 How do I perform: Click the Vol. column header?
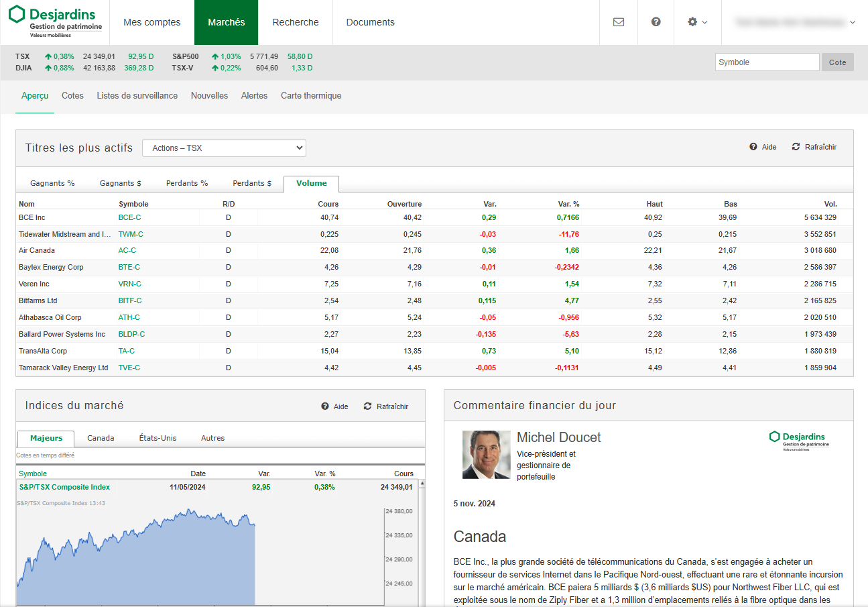point(830,204)
